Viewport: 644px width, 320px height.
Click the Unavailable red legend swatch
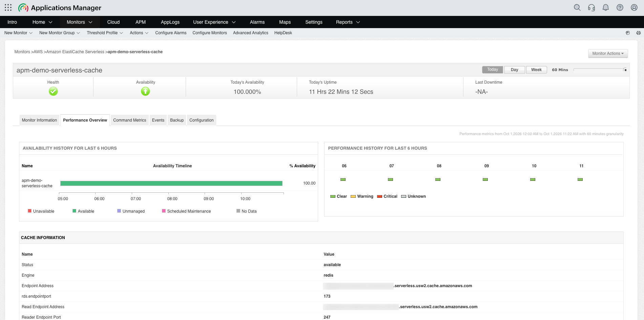point(29,211)
